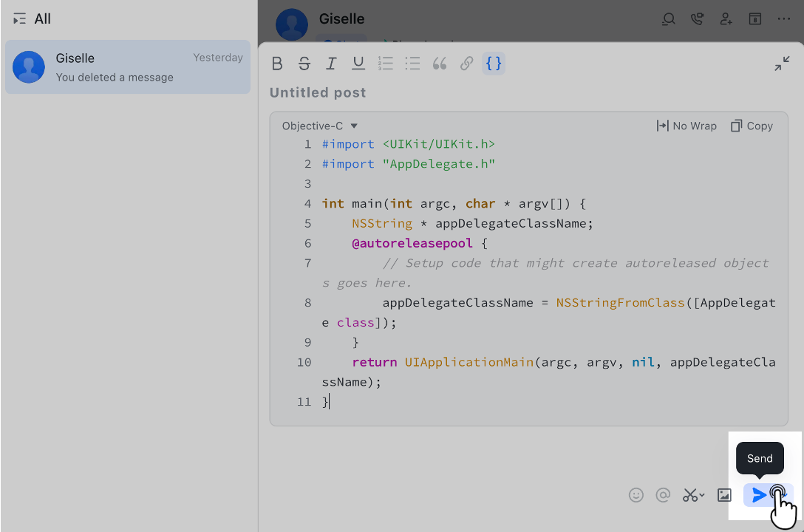Insert a blockquote
The height and width of the screenshot is (532, 804).
pos(440,64)
